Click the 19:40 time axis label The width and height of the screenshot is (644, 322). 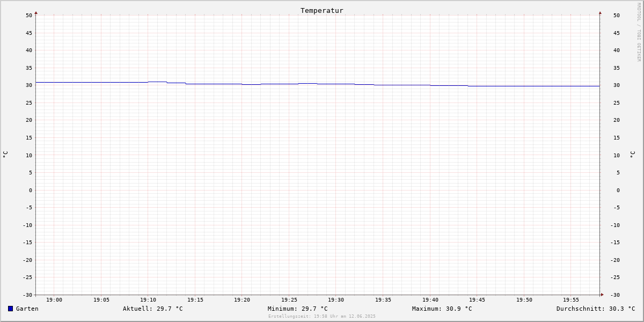(430, 299)
